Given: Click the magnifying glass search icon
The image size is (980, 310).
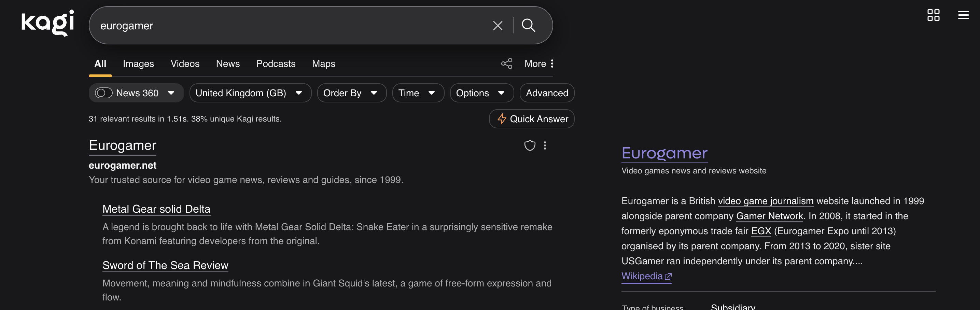Looking at the screenshot, I should [x=528, y=26].
